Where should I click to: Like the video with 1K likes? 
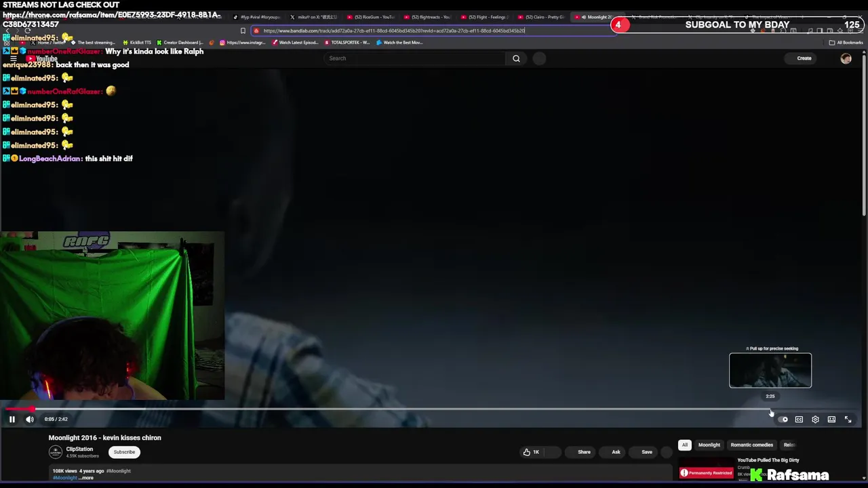(x=531, y=452)
